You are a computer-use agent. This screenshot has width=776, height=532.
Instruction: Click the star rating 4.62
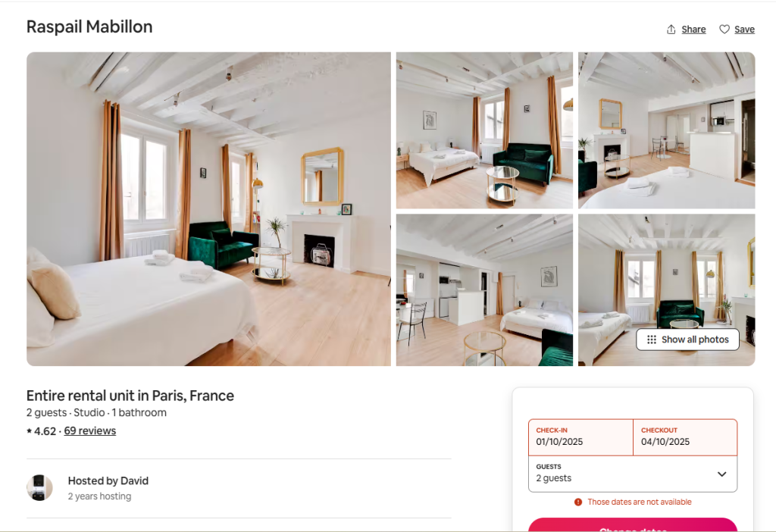pos(41,431)
